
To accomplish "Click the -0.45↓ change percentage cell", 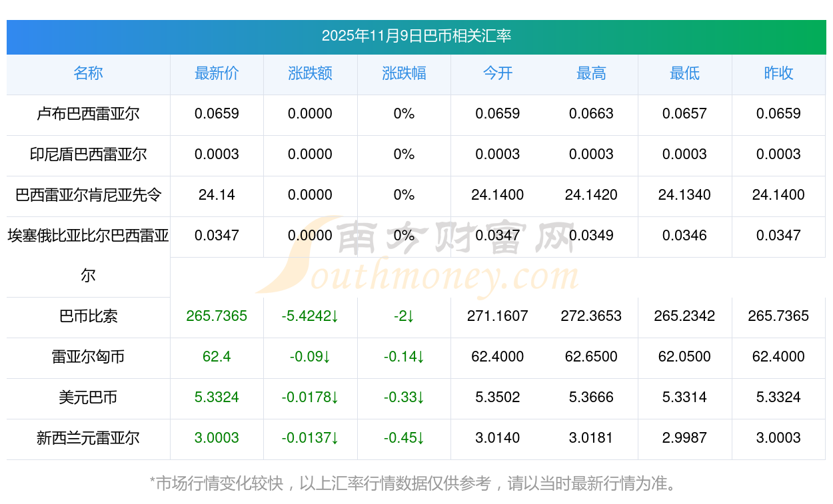I will 404,438.
